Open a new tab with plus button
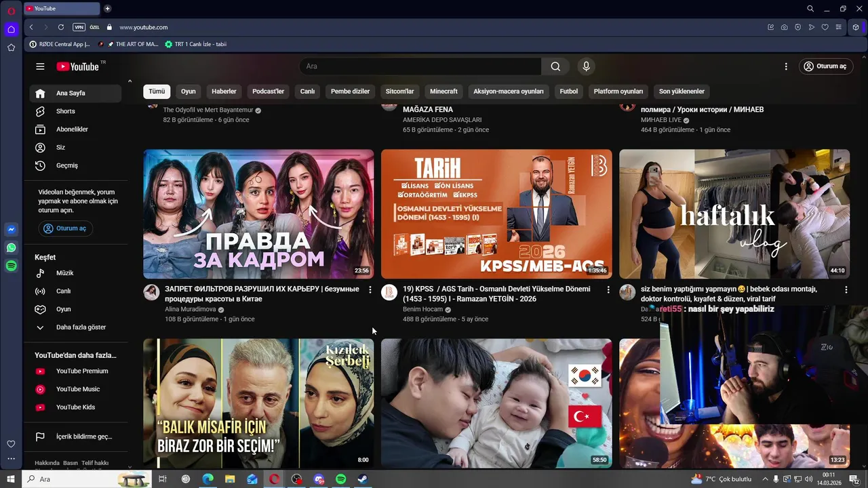The image size is (868, 488). click(107, 9)
